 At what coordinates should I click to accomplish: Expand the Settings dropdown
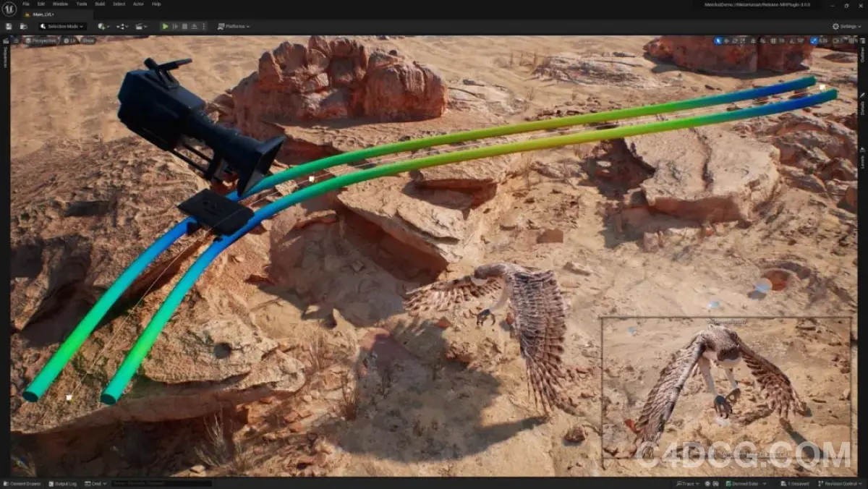pyautogui.click(x=845, y=26)
